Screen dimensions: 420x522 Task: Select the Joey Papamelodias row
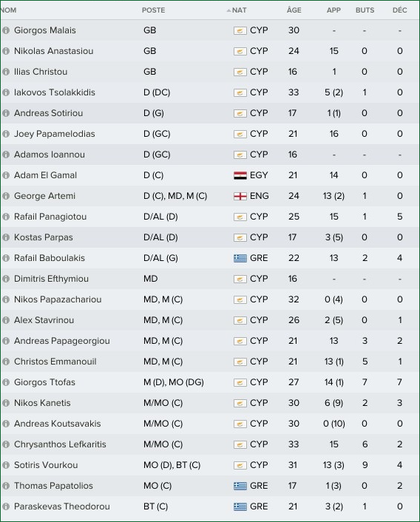tap(210, 134)
